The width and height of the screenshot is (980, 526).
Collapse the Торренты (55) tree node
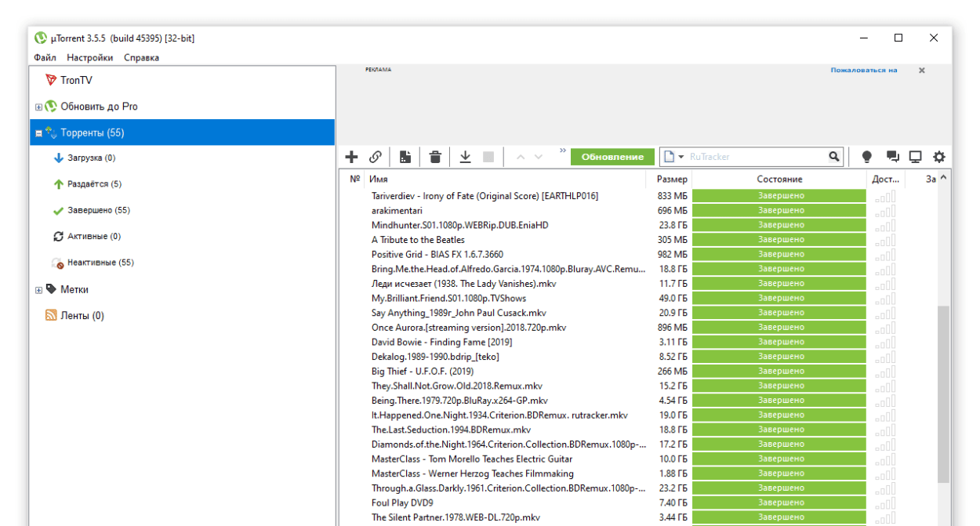coord(38,133)
